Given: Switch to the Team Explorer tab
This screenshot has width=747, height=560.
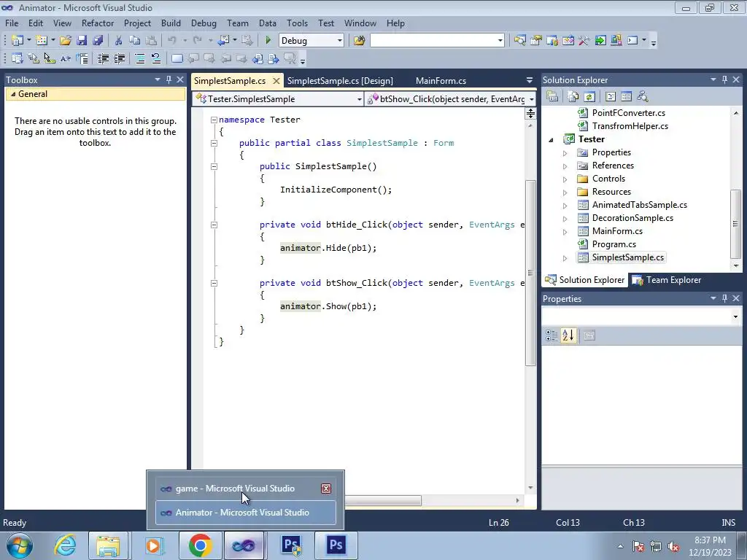Looking at the screenshot, I should [x=667, y=280].
